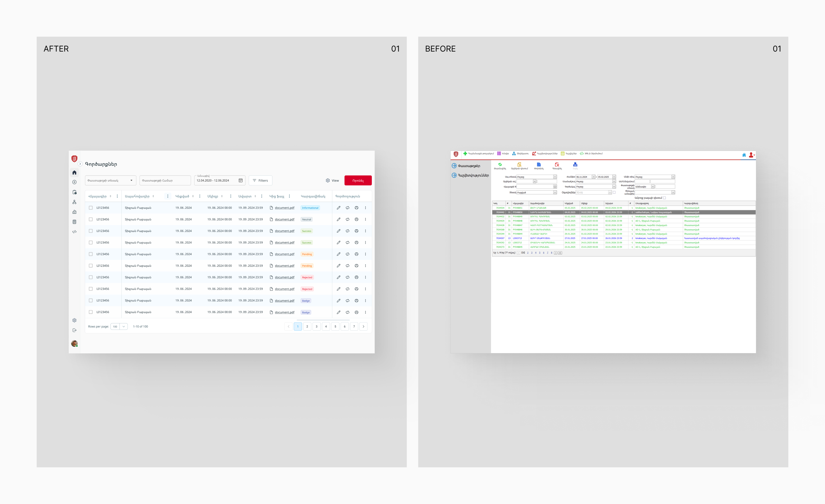825x504 pixels.
Task: Tick checkbox of the first table row
Action: click(x=91, y=208)
